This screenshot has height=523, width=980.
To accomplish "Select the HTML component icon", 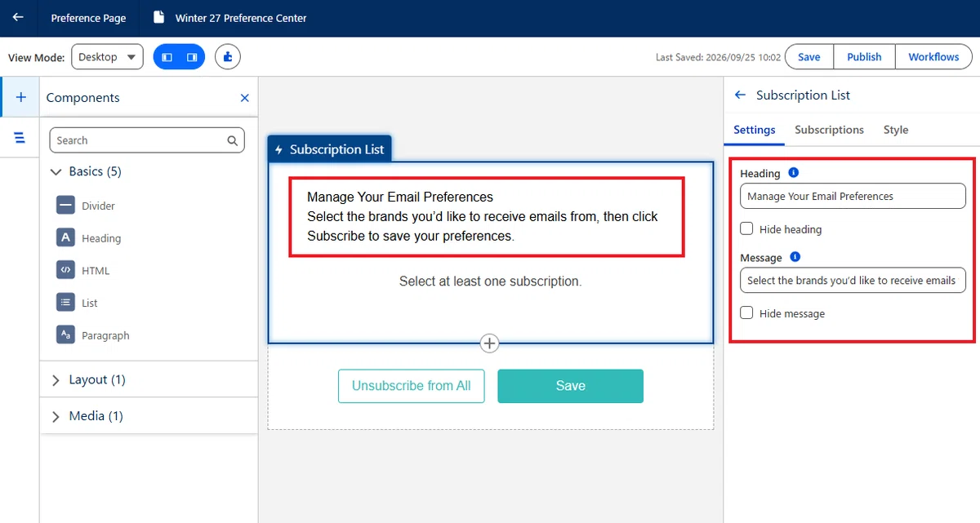I will [x=65, y=270].
